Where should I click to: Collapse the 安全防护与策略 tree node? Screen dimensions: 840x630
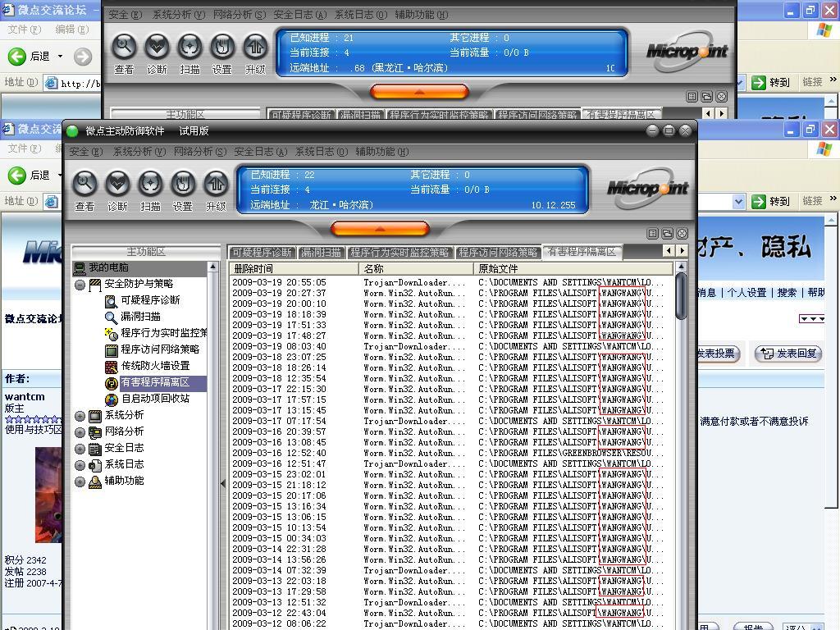pos(80,285)
